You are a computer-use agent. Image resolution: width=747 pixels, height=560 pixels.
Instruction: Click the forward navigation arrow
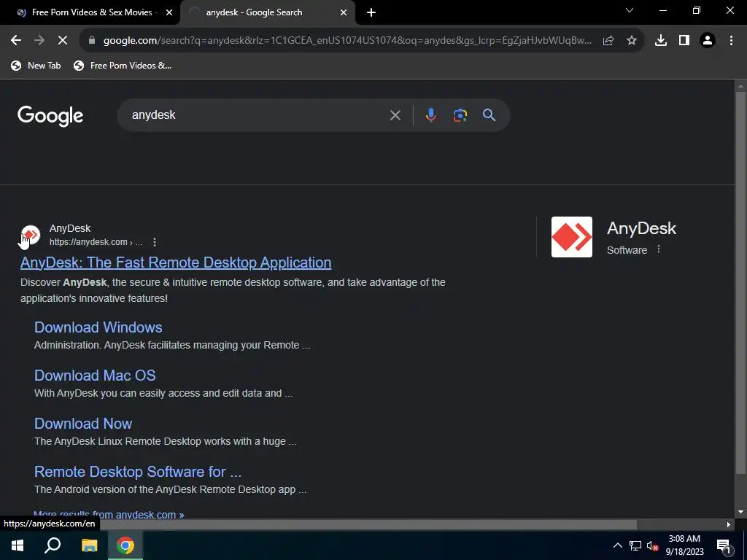point(39,41)
